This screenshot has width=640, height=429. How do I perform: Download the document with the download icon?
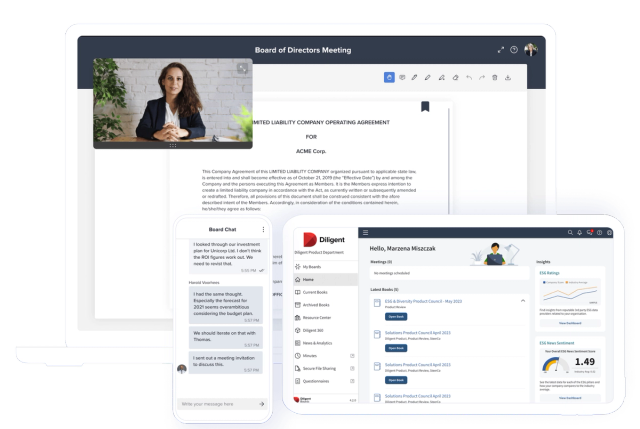tap(508, 78)
